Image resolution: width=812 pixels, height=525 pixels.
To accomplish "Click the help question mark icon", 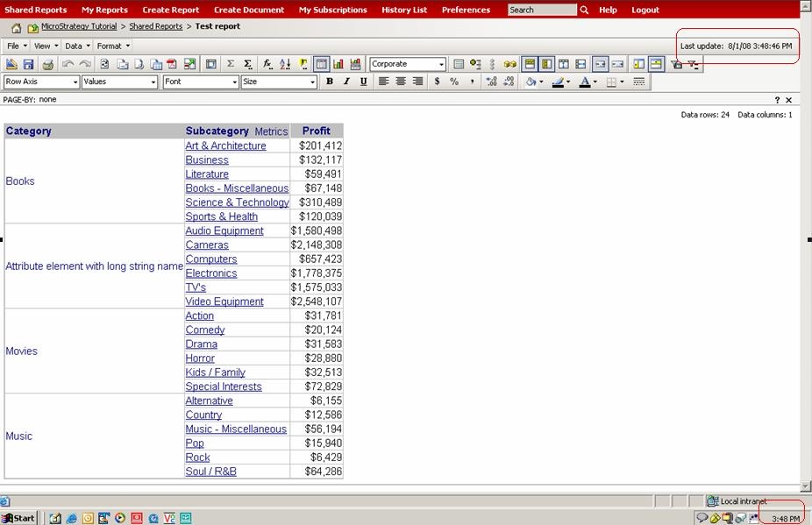I will pos(777,100).
